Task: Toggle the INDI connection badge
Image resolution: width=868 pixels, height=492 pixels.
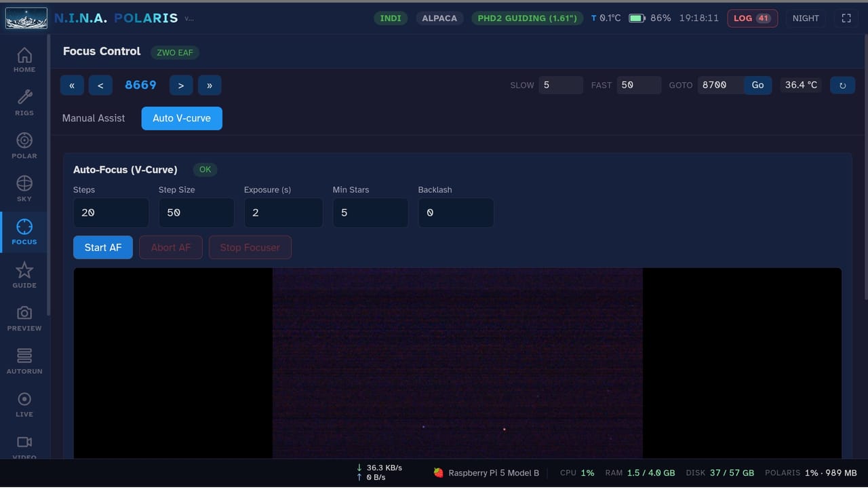Action: [391, 18]
